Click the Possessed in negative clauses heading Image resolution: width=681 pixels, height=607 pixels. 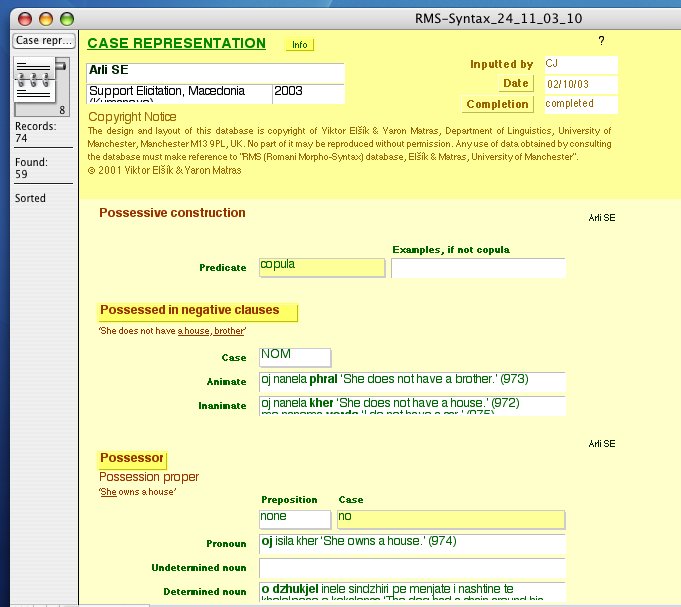pos(198,312)
